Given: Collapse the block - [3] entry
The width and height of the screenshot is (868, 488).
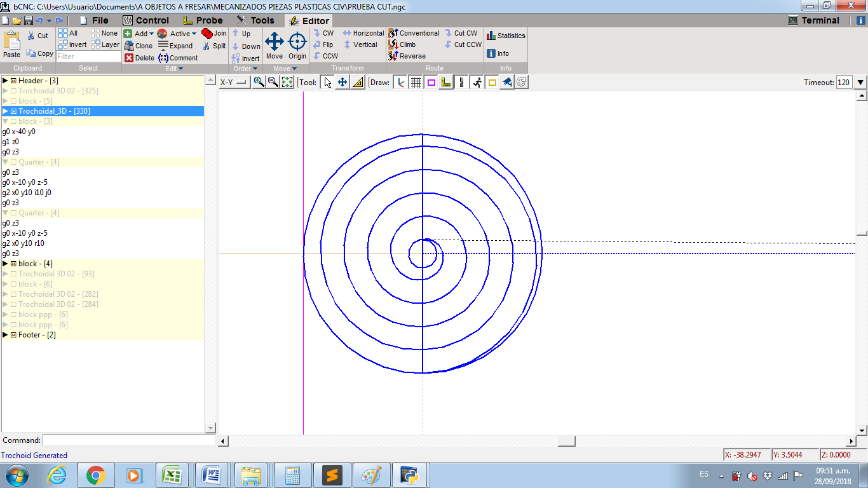Looking at the screenshot, I should click(5, 121).
